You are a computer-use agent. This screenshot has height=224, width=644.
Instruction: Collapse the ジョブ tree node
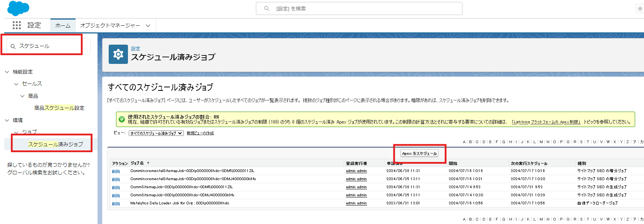[16, 132]
